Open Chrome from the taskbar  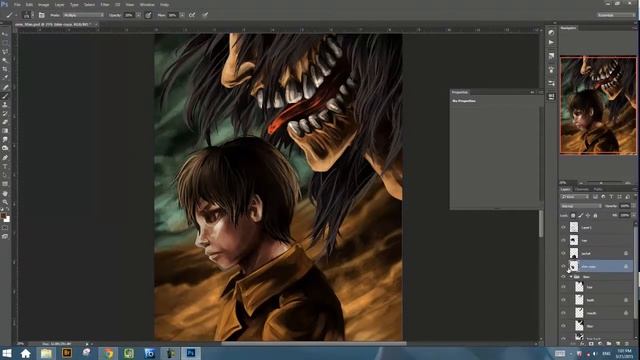click(x=108, y=353)
